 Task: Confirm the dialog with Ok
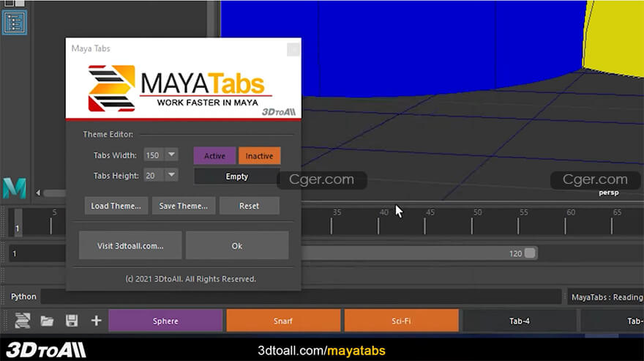pos(237,245)
